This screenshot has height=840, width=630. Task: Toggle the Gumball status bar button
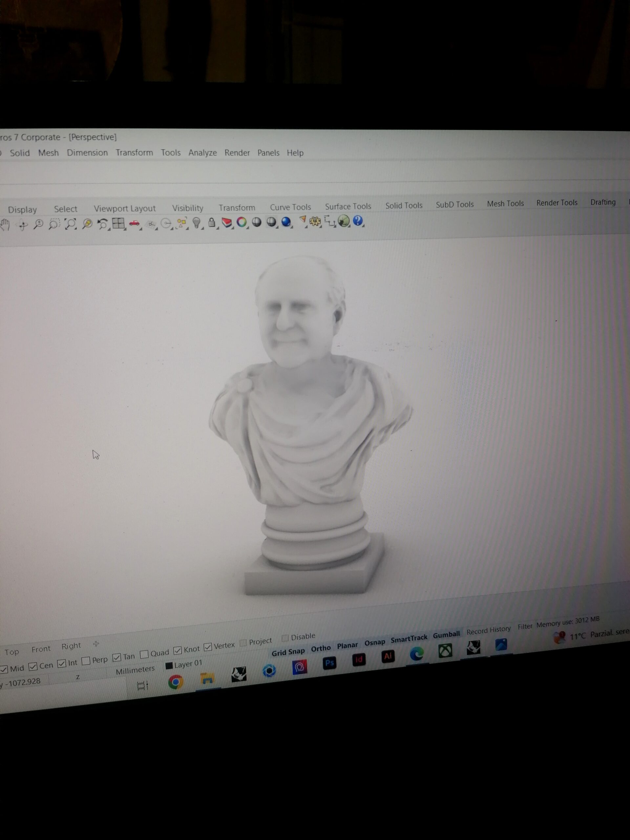(x=446, y=635)
